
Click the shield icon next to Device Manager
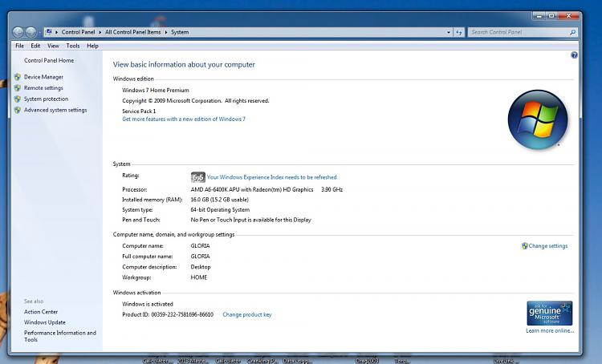pos(18,77)
